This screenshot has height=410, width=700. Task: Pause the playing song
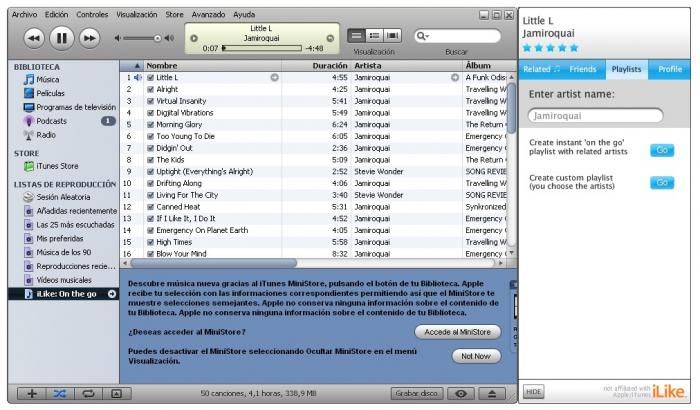point(62,38)
